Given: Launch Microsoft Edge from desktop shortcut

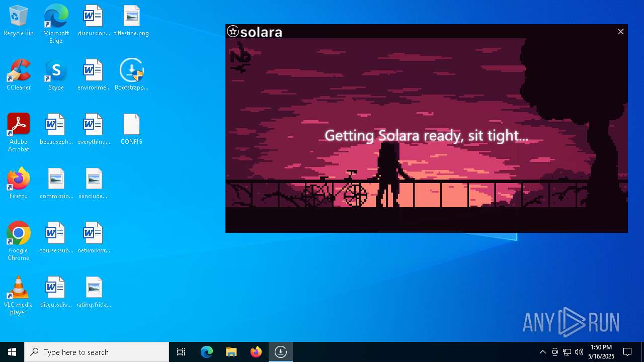Looking at the screenshot, I should (x=56, y=24).
